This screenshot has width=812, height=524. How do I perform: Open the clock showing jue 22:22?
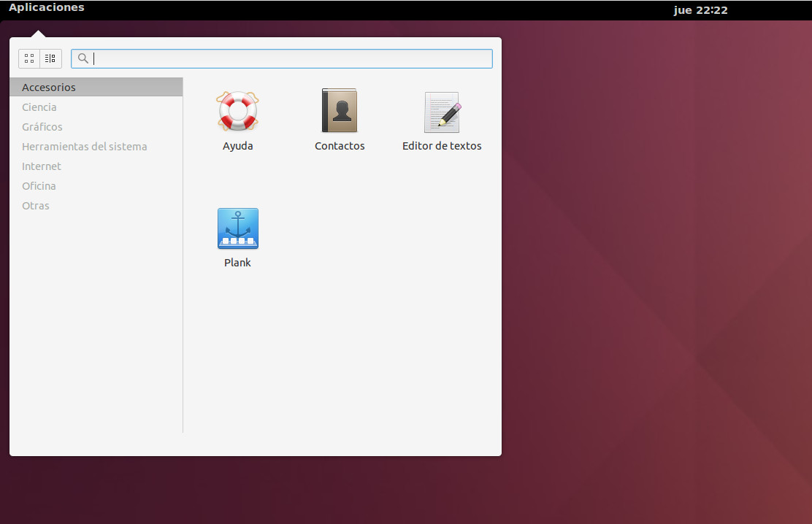700,9
